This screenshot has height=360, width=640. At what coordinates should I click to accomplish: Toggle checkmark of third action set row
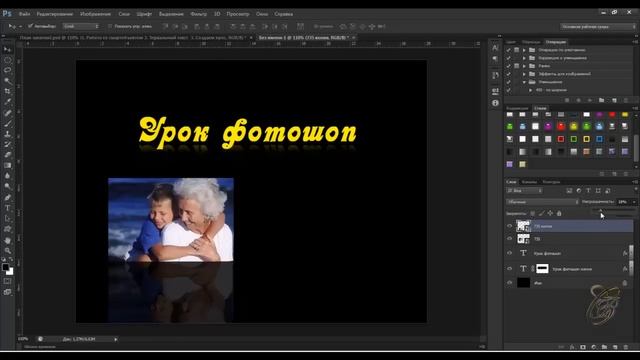pyautogui.click(x=509, y=66)
